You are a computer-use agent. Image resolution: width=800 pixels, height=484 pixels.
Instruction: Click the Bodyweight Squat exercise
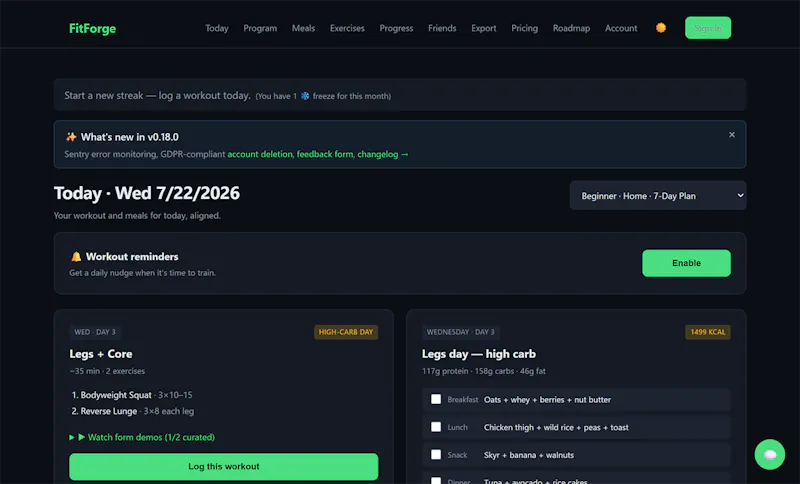[x=116, y=395]
